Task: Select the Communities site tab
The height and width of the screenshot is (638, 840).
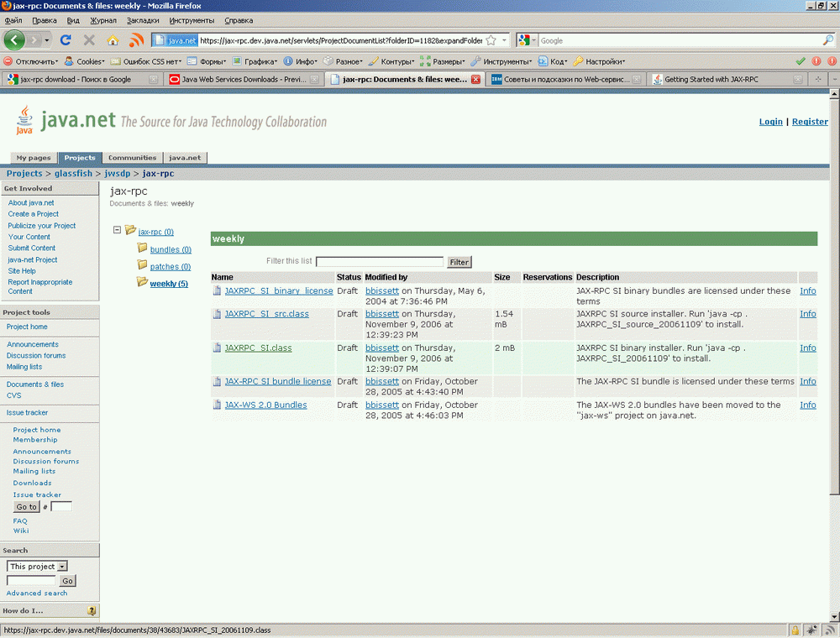Action: [x=133, y=158]
